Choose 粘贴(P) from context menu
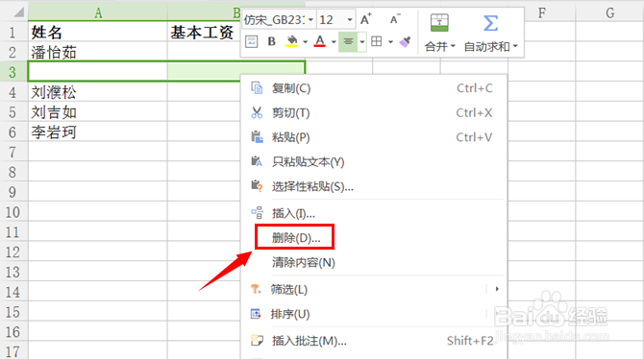Screen dimensions: 644x359 (374, 137)
